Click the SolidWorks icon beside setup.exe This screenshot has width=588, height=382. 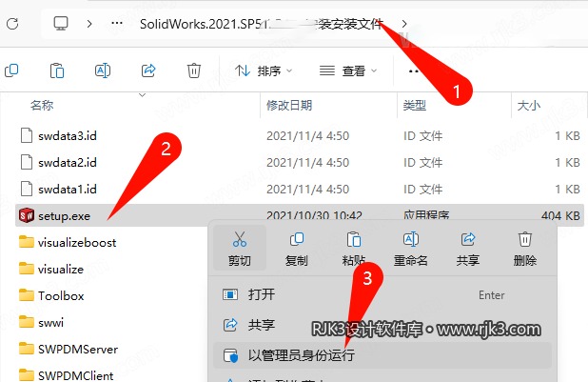[27, 215]
